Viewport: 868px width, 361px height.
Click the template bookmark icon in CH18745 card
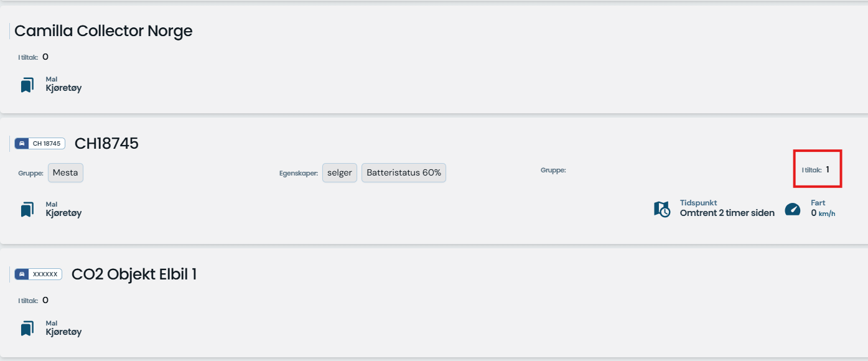[27, 210]
